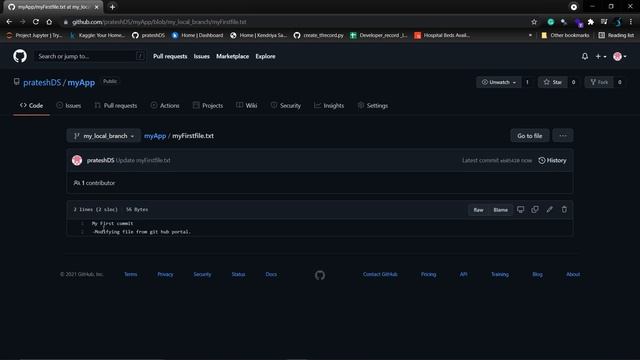This screenshot has height=360, width=640.
Task: Open the Docs footer link
Action: [271, 274]
